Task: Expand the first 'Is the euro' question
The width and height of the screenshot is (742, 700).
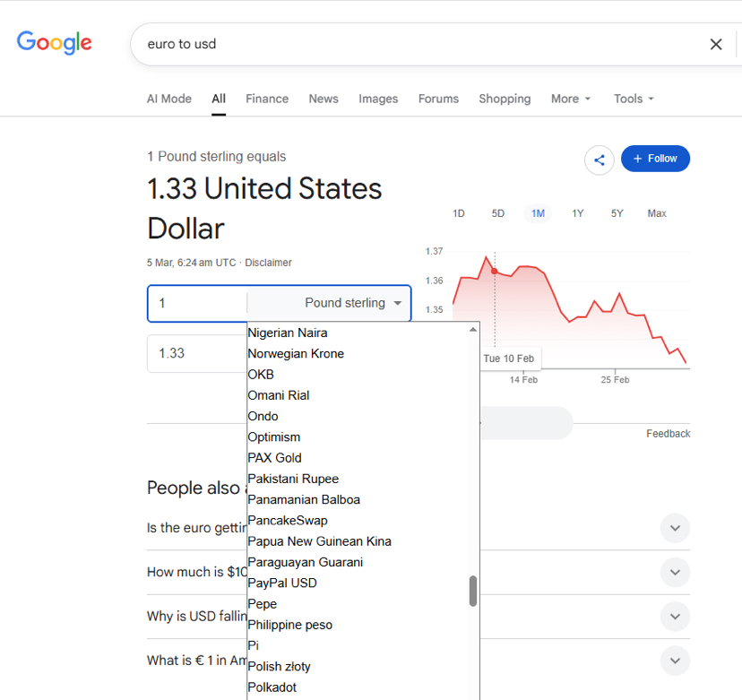Action: click(675, 528)
